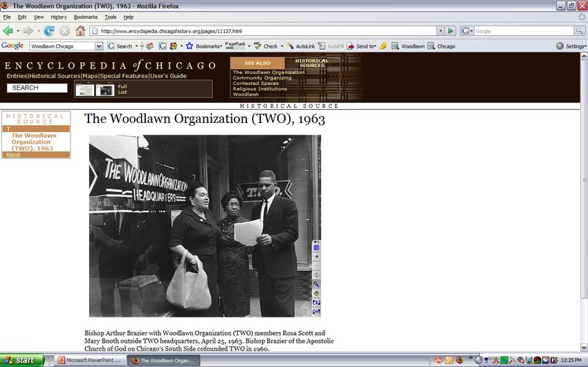Open the Edit menu
The height and width of the screenshot is (367, 588).
(22, 17)
